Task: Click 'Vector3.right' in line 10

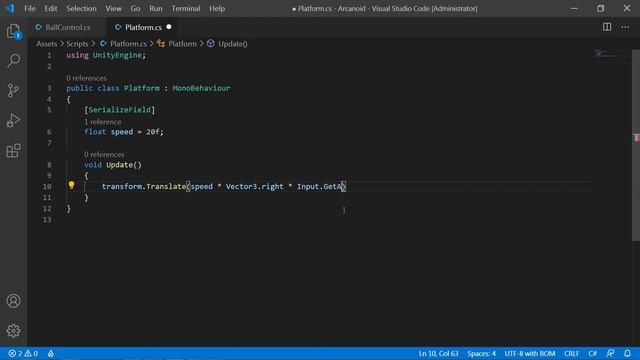Action: pyautogui.click(x=254, y=187)
